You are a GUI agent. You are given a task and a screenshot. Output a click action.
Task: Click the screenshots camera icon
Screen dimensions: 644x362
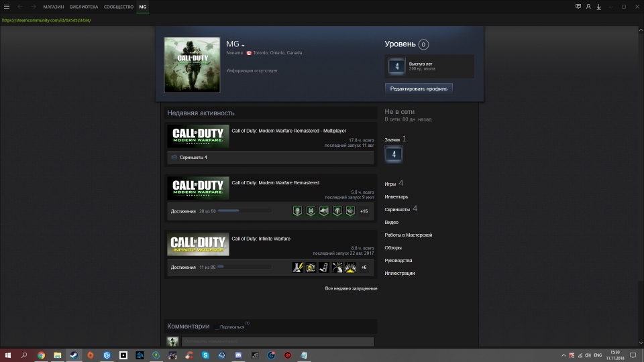tap(174, 157)
